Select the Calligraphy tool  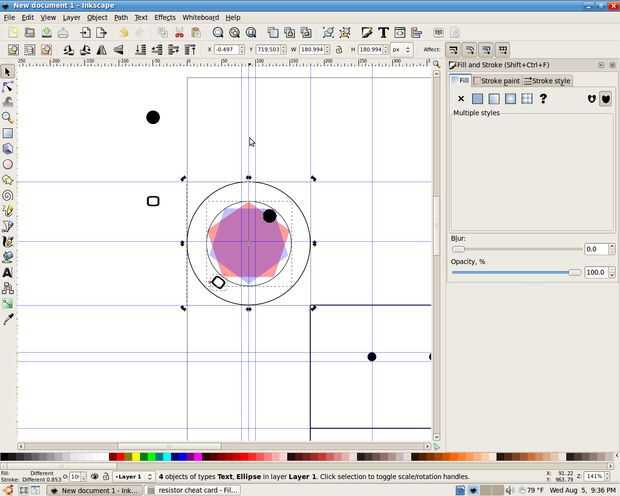[8, 241]
